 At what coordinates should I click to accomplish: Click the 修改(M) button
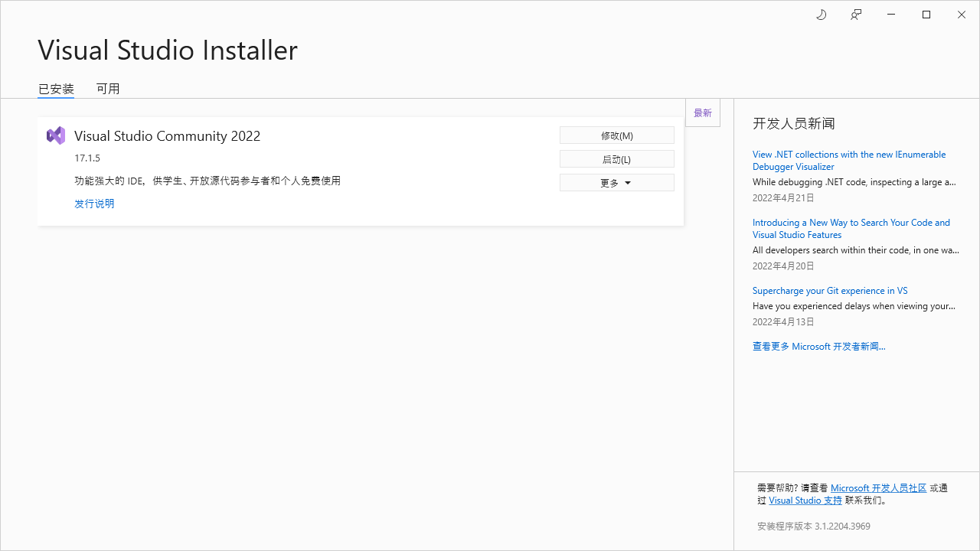(617, 135)
